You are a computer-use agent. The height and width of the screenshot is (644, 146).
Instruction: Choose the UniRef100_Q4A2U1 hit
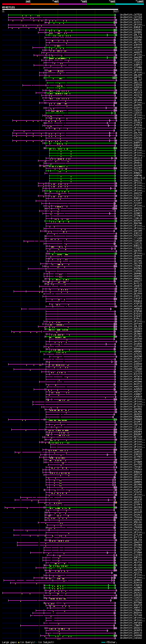[x=131, y=209]
